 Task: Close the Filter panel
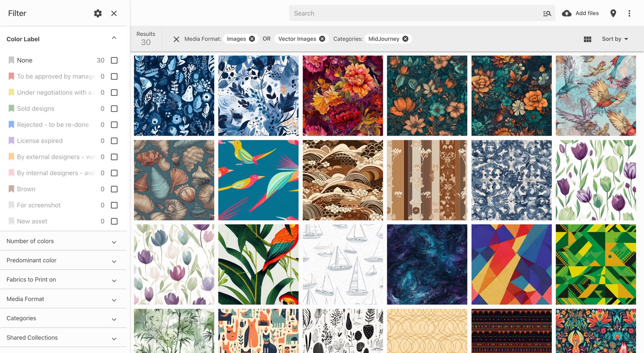(x=114, y=13)
